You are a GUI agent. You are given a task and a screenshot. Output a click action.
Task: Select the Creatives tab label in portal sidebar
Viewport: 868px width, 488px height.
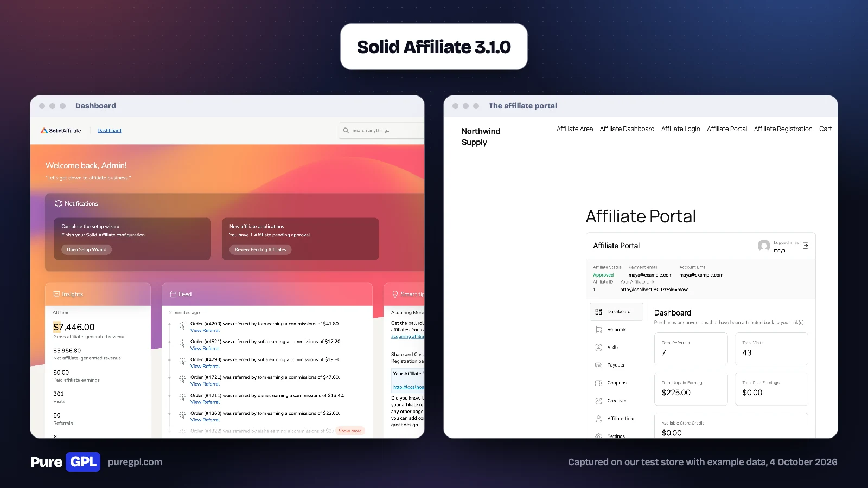(x=617, y=401)
